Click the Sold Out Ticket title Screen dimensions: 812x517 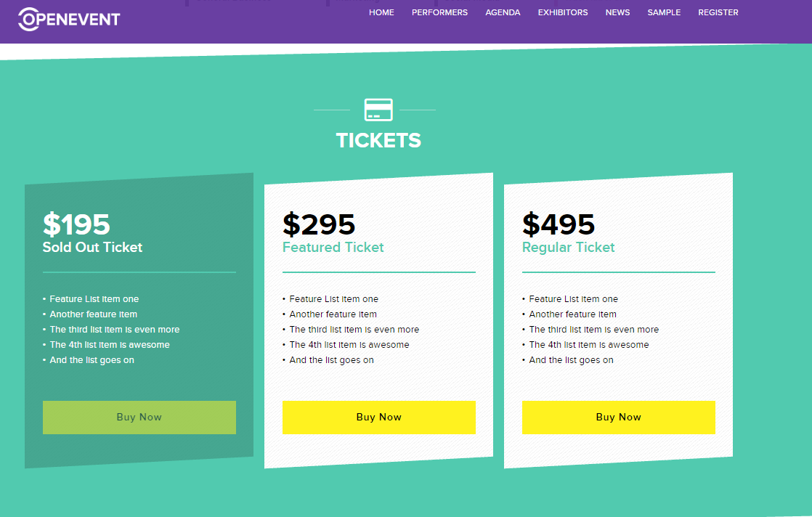click(92, 248)
